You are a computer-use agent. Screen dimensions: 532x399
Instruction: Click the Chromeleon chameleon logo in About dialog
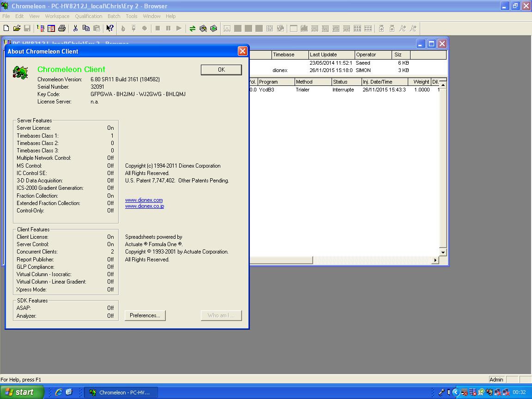click(20, 72)
